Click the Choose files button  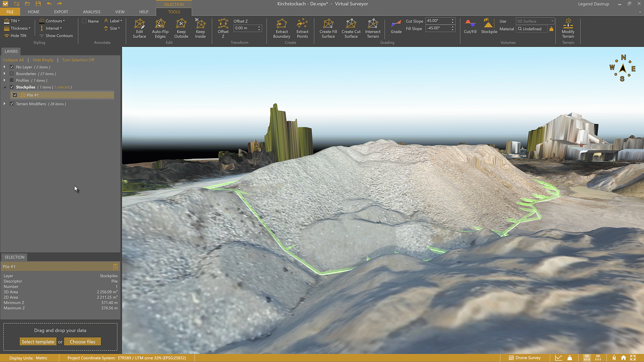(83, 341)
